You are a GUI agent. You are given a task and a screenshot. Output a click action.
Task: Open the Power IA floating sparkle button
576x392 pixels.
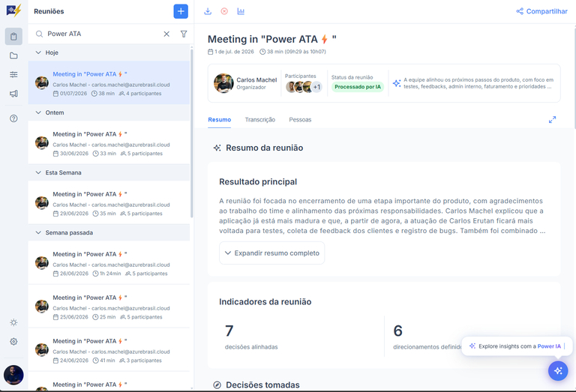coord(558,371)
